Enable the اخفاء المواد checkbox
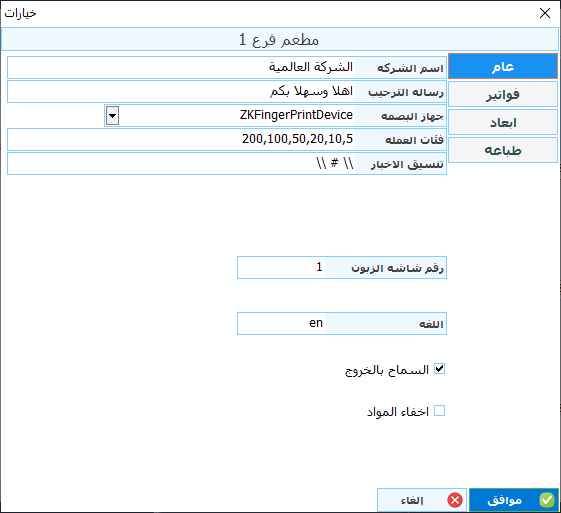561x513 pixels. [439, 411]
